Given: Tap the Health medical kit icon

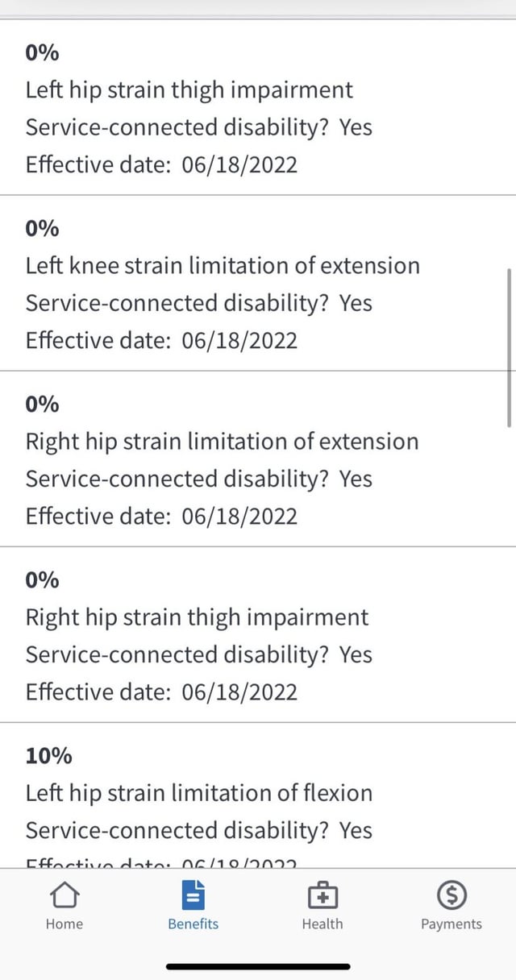Looking at the screenshot, I should 322,895.
